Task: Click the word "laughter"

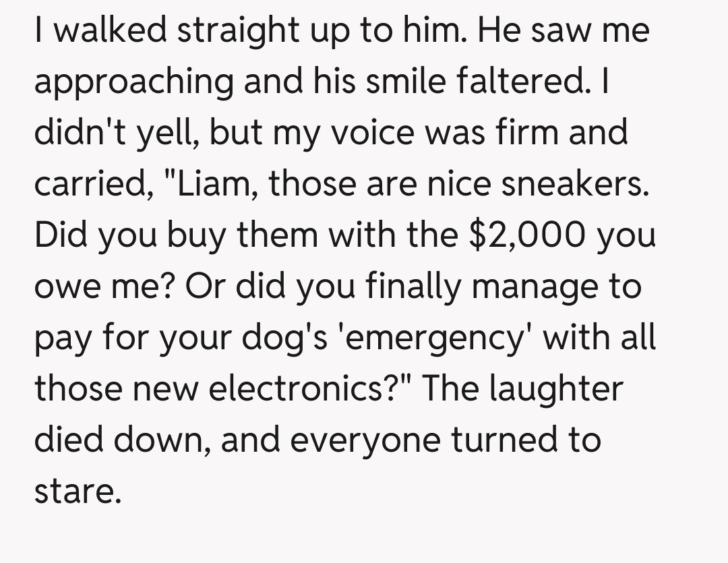Action: pos(555,388)
